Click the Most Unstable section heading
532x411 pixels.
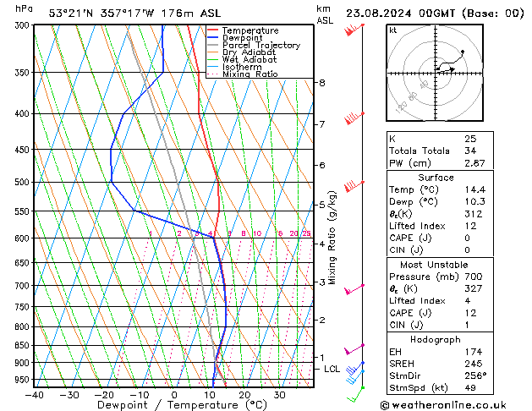click(434, 265)
